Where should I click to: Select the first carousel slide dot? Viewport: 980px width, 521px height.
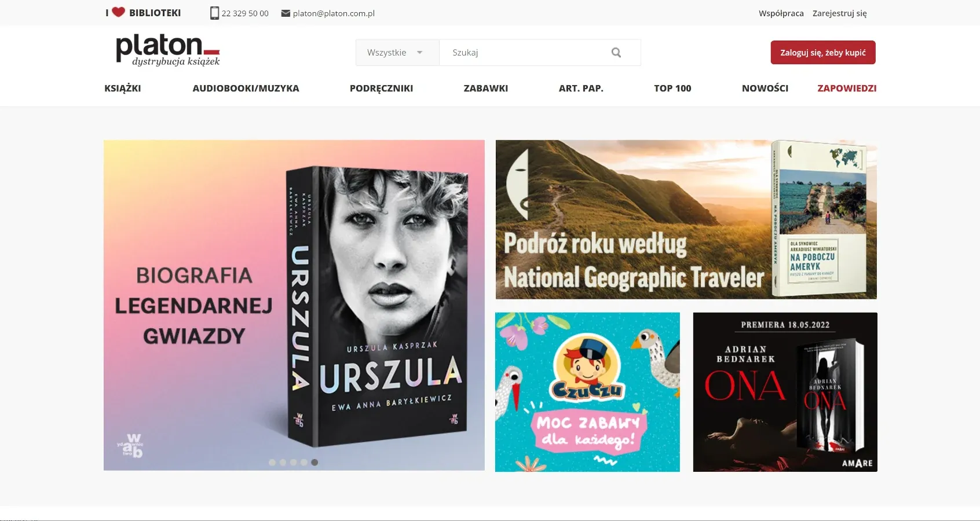tap(272, 463)
